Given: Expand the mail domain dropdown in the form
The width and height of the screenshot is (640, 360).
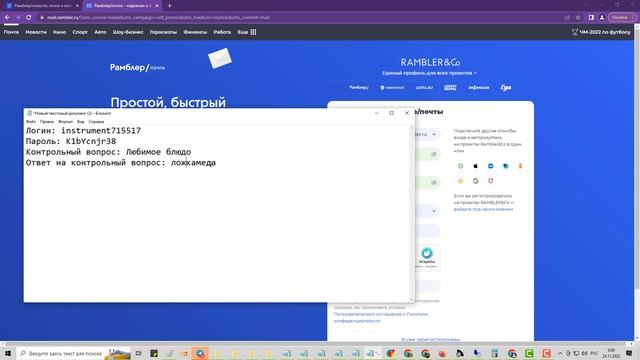Looking at the screenshot, I should click(434, 134).
